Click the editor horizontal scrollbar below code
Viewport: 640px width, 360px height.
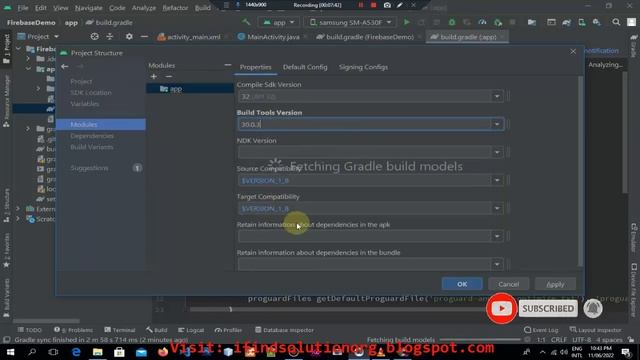[337, 309]
